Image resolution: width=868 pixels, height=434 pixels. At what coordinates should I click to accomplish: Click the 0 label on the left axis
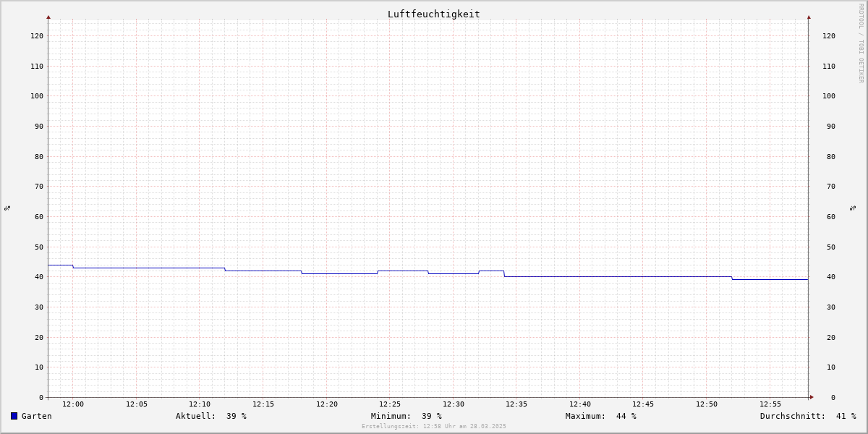[41, 397]
